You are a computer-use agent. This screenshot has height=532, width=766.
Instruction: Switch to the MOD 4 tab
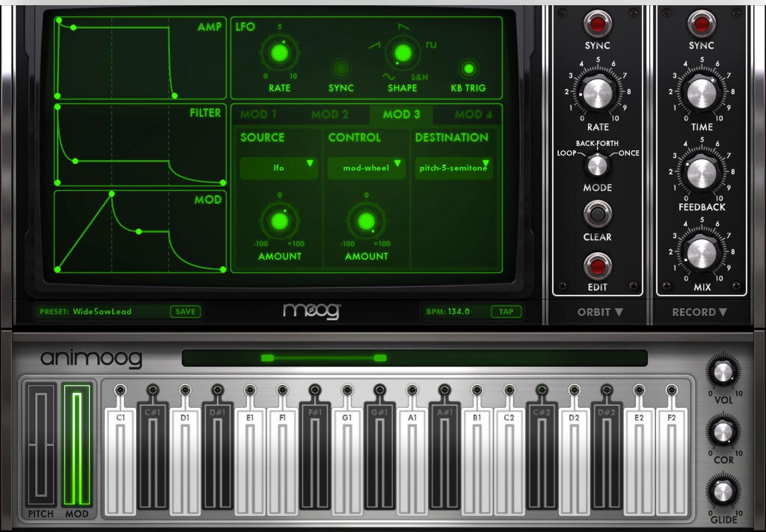click(x=473, y=114)
